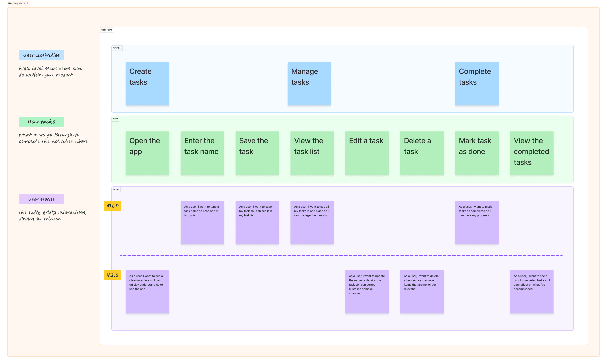Click the 'Open the app' green sticky
This screenshot has width=607, height=364.
(x=147, y=153)
